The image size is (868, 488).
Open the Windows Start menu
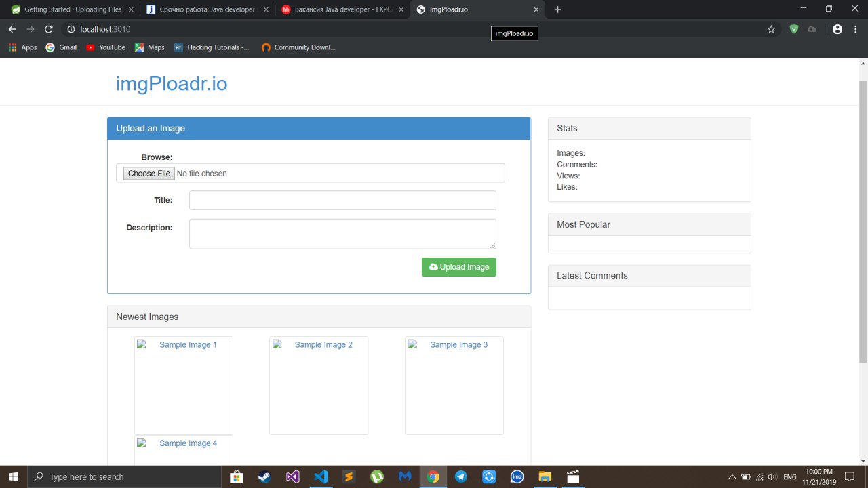click(x=14, y=476)
